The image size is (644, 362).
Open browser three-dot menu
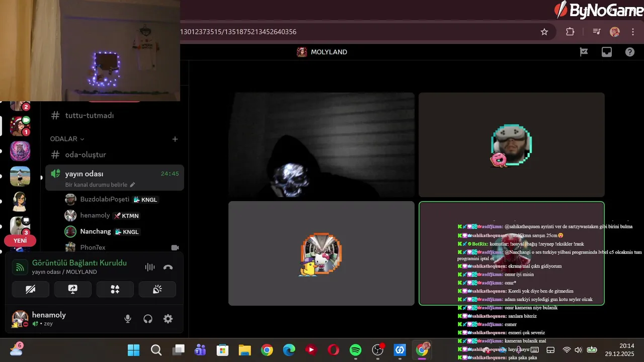tap(633, 32)
